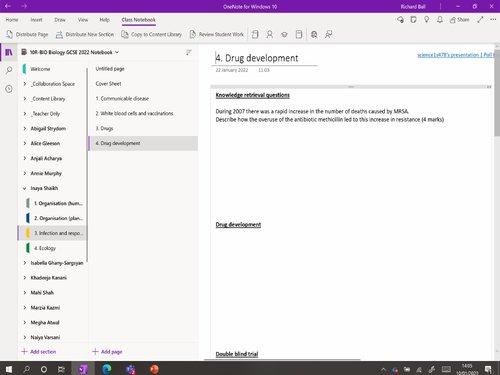
Task: Open the notebooks navigation icon
Action: click(9, 52)
